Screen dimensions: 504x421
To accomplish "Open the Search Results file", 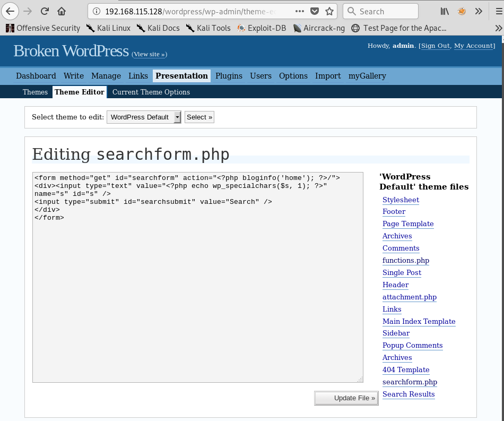I will point(409,394).
